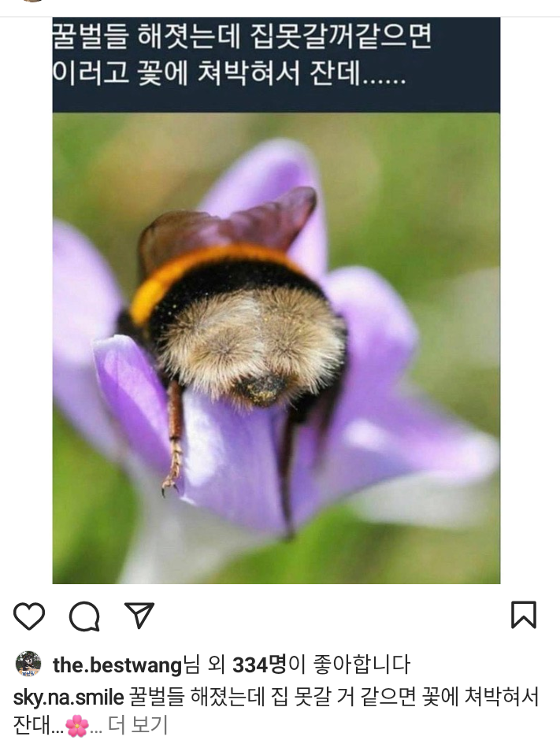Screen dimensions: 560x744
Task: Tap the bee's fuzzy body in the photo
Action: [x=251, y=342]
